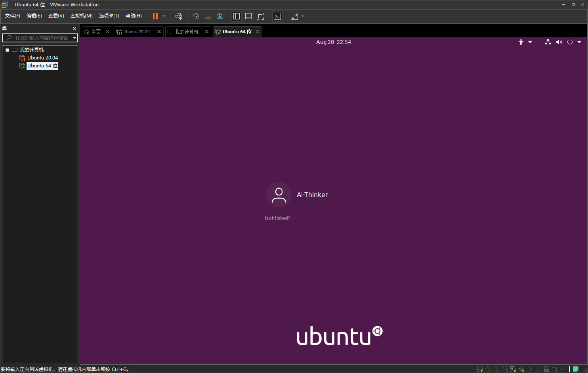
Task: Enter full screen mode
Action: [260, 16]
